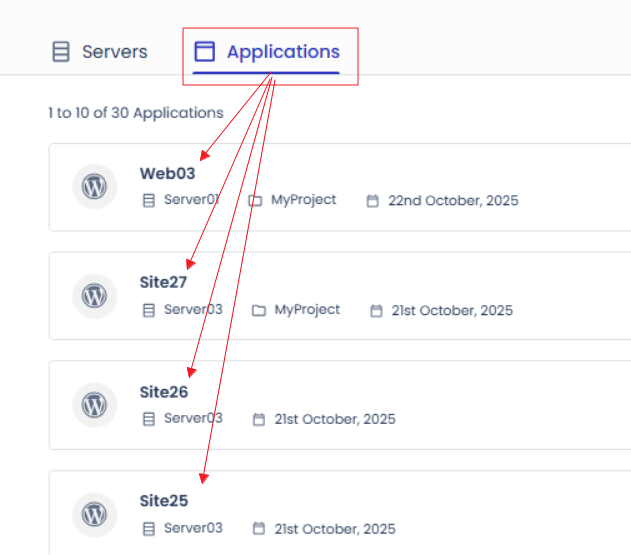
Task: Click the server icon under Web03
Action: 150,200
